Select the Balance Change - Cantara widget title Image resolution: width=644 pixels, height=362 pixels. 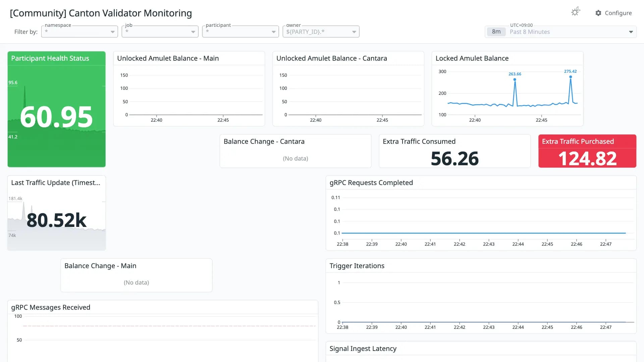(264, 141)
